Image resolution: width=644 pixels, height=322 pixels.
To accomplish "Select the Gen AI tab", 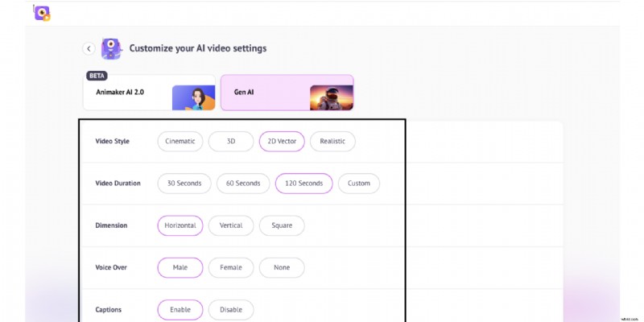I will (x=266, y=93).
